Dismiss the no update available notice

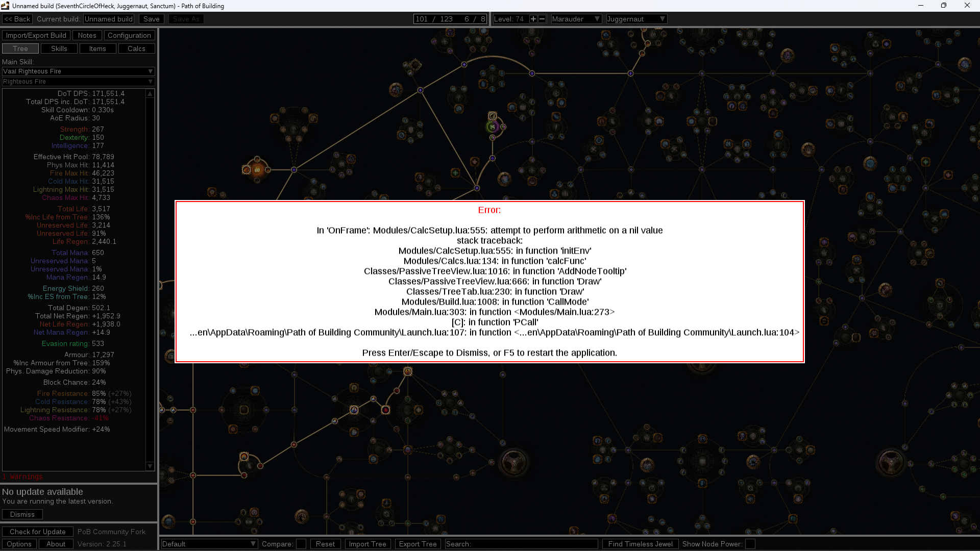22,514
